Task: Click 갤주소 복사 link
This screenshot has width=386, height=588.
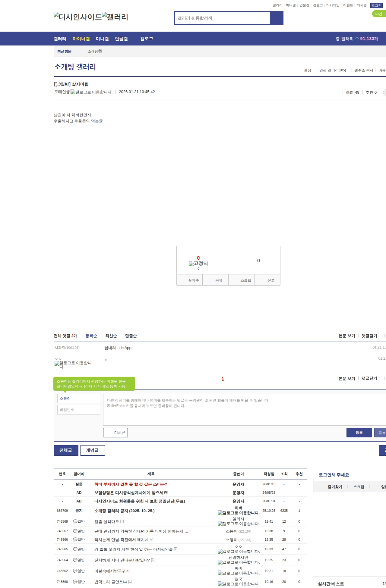Action: click(x=364, y=70)
